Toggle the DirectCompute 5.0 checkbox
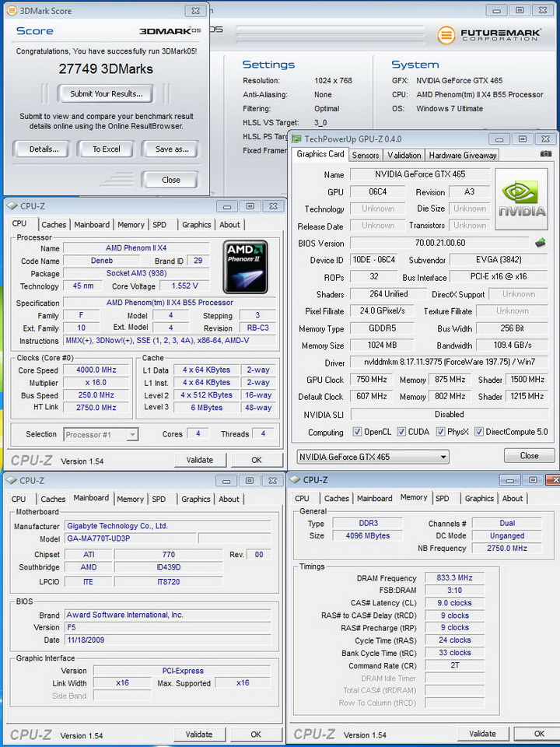 click(479, 432)
